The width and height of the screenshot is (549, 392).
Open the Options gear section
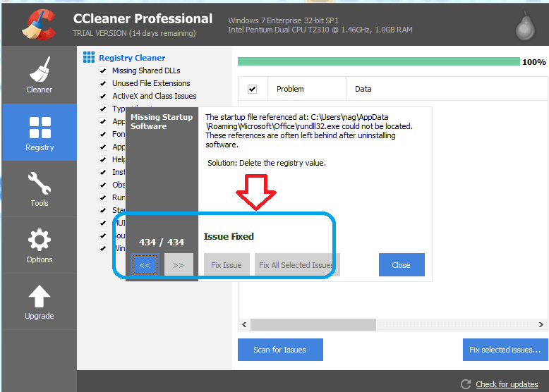point(40,245)
